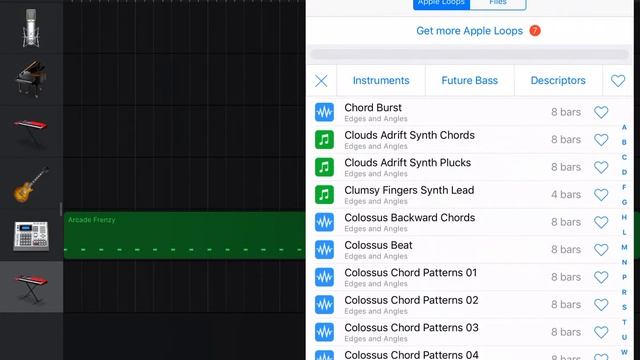
Task: Favorite Colossus Chord Patterns 01 loop
Action: pyautogui.click(x=601, y=277)
